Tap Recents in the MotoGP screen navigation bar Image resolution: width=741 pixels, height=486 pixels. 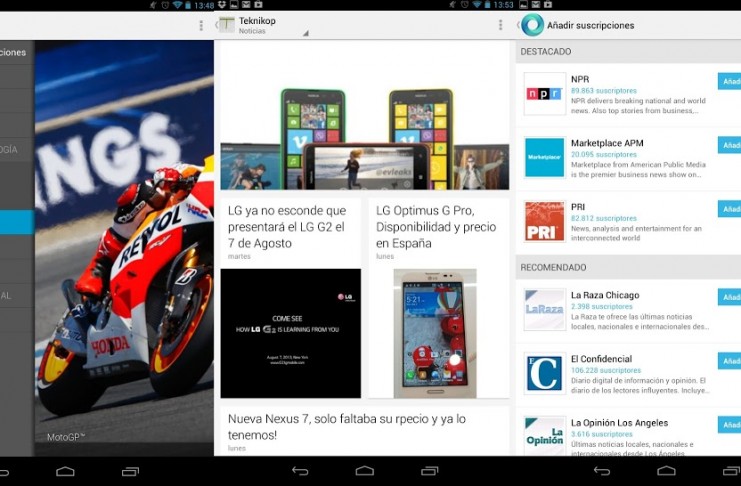pos(130,471)
